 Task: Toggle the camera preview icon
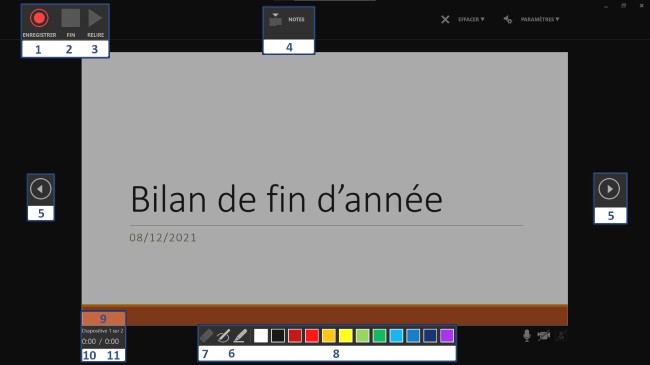click(560, 336)
